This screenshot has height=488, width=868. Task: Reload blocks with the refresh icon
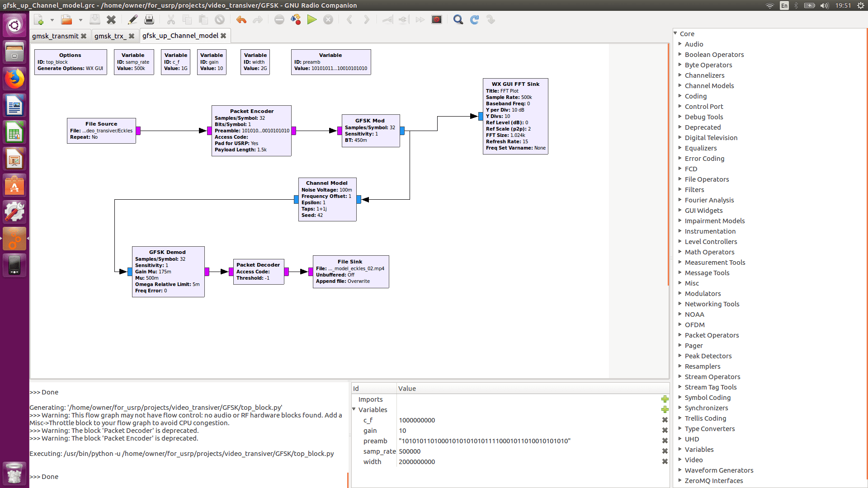point(474,20)
